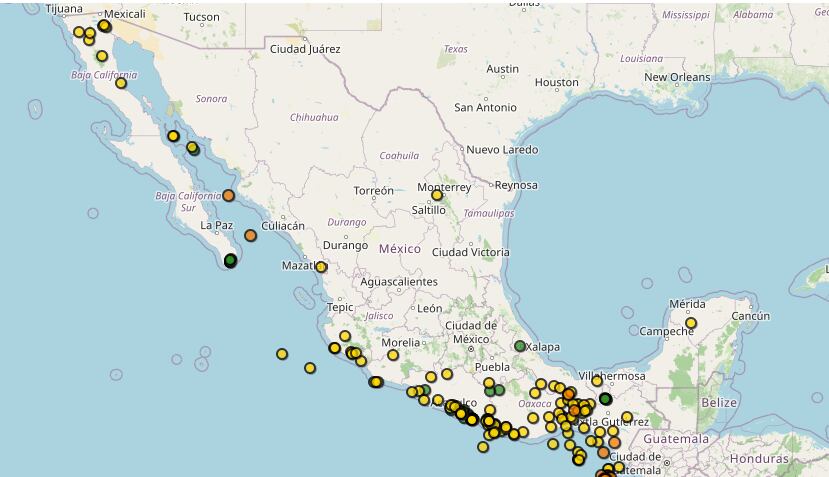Select the Cancún label
The width and height of the screenshot is (829, 477).
tap(751, 316)
